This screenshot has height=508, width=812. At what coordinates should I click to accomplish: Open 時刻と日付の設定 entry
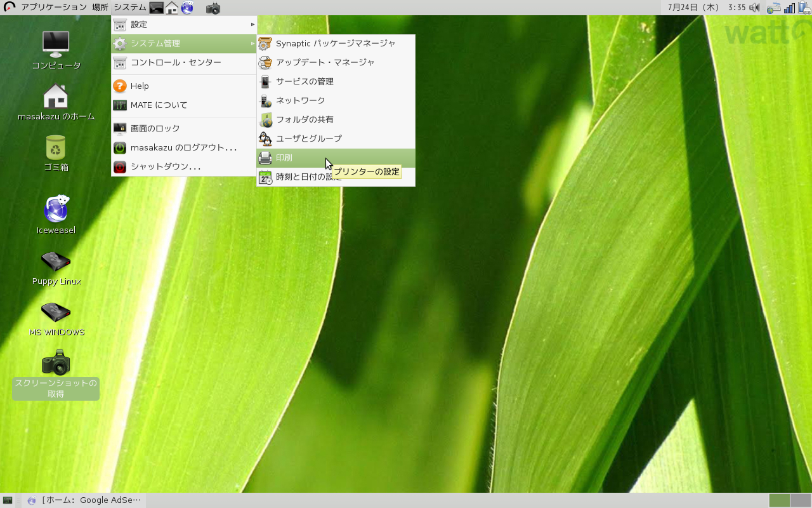pyautogui.click(x=336, y=177)
